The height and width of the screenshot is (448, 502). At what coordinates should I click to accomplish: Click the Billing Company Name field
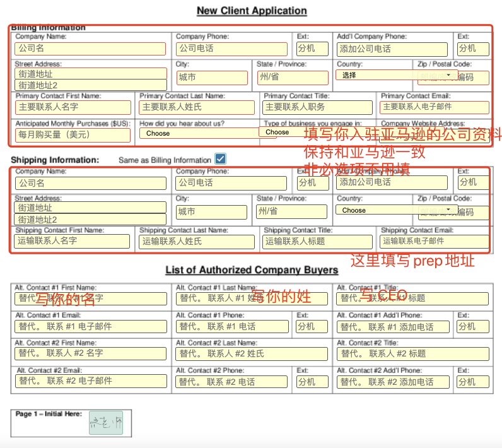(x=90, y=49)
